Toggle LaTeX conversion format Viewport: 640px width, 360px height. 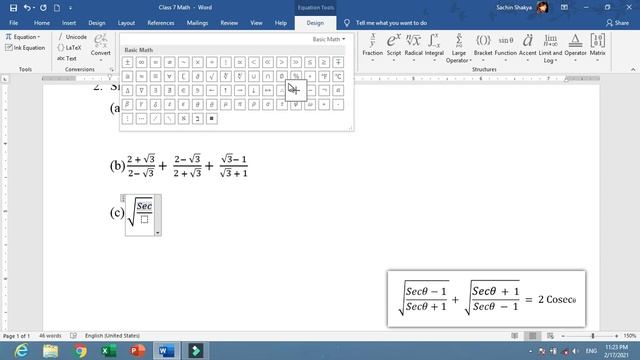coord(69,48)
